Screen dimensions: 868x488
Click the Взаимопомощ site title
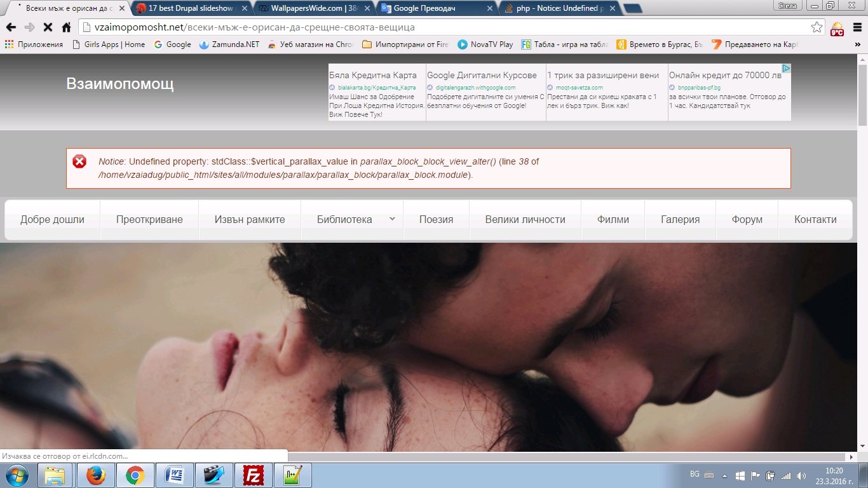tap(120, 84)
